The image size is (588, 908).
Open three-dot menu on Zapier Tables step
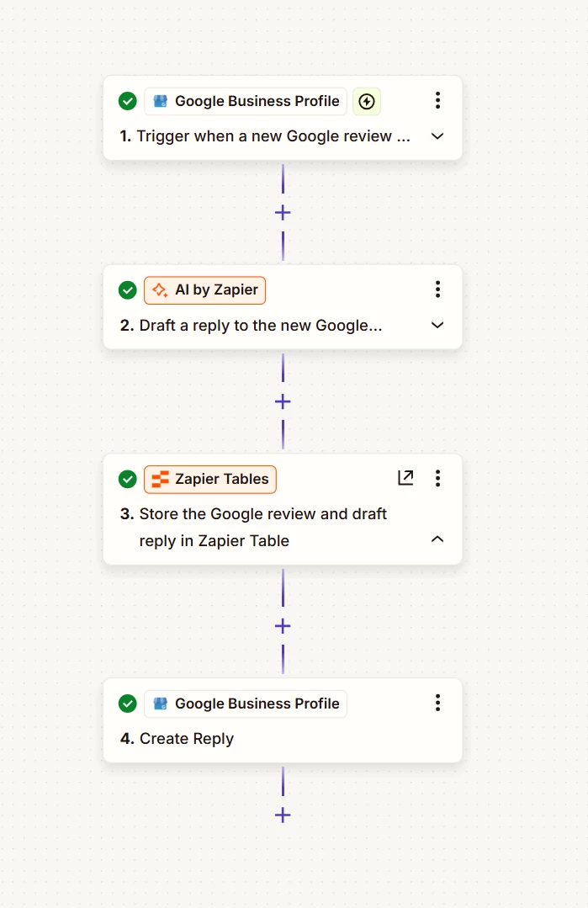click(x=437, y=478)
